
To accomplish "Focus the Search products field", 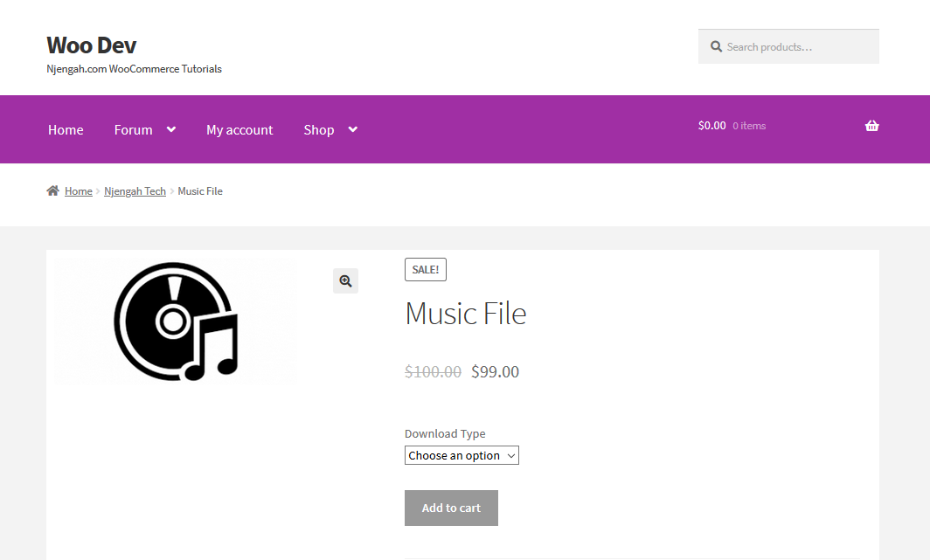I will pos(788,46).
